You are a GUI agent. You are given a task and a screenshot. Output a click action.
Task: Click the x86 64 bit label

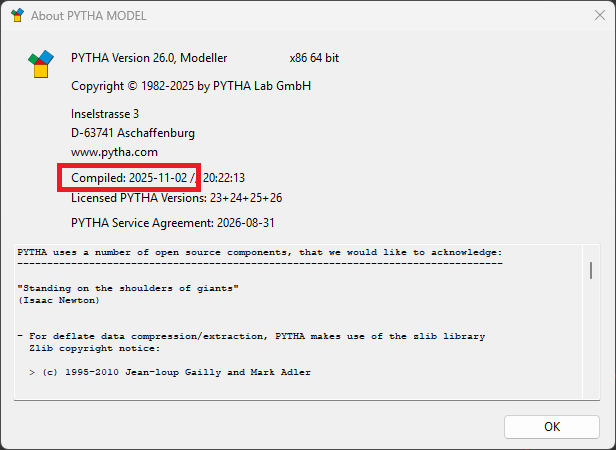(x=314, y=58)
